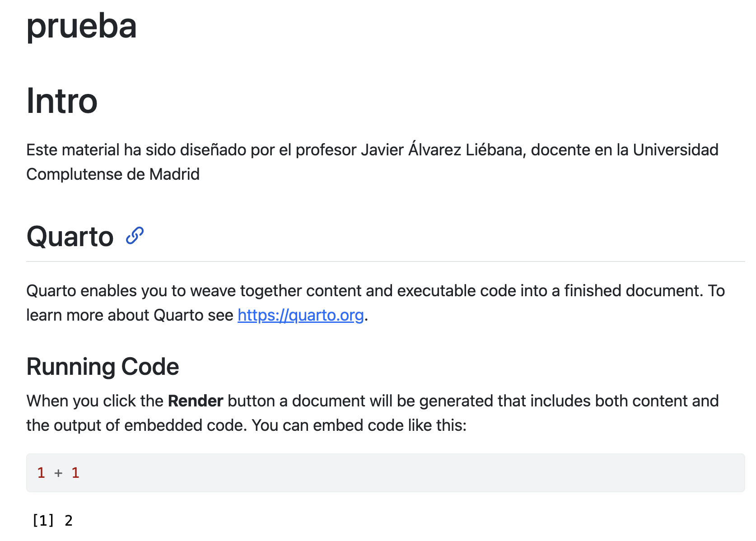Click the "Intro" heading
Screen dimensions: 756x541
point(62,101)
